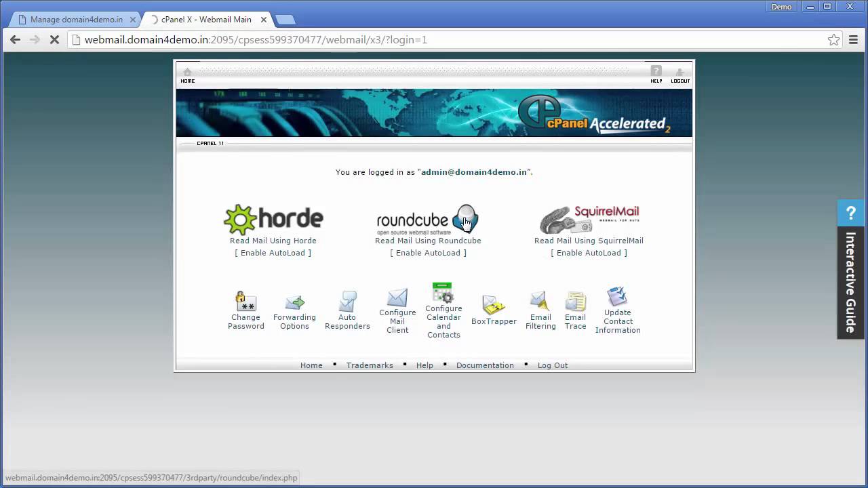
Task: Click the Forwarding Options text link
Action: pyautogui.click(x=294, y=322)
